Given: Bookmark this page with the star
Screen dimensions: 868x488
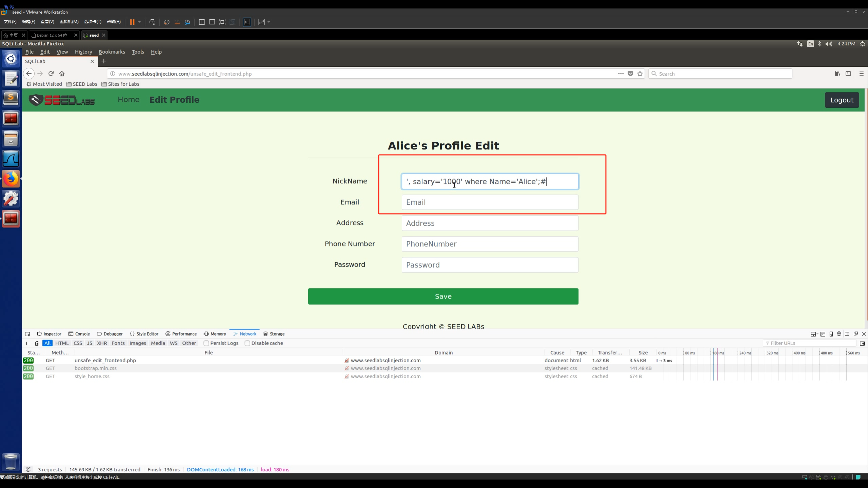Looking at the screenshot, I should 640,74.
